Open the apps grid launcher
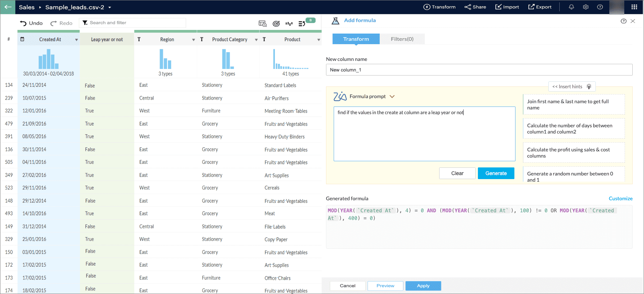This screenshot has width=644, height=294. click(634, 7)
